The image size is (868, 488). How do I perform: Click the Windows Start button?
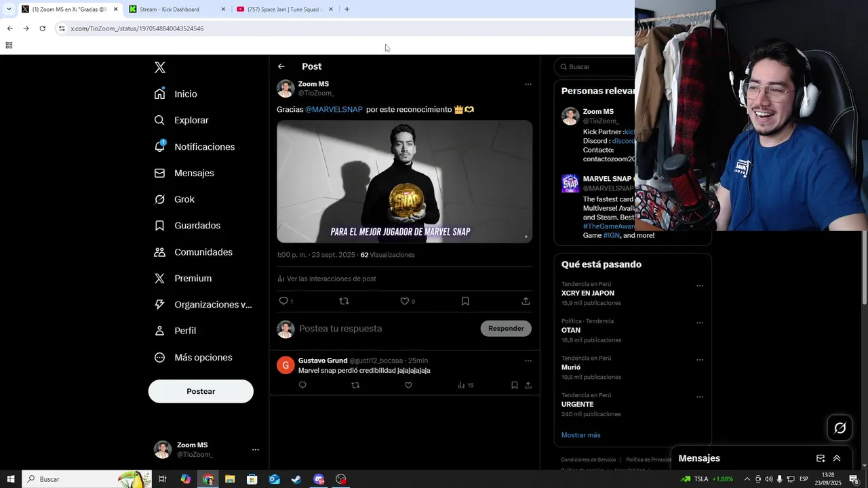point(10,479)
